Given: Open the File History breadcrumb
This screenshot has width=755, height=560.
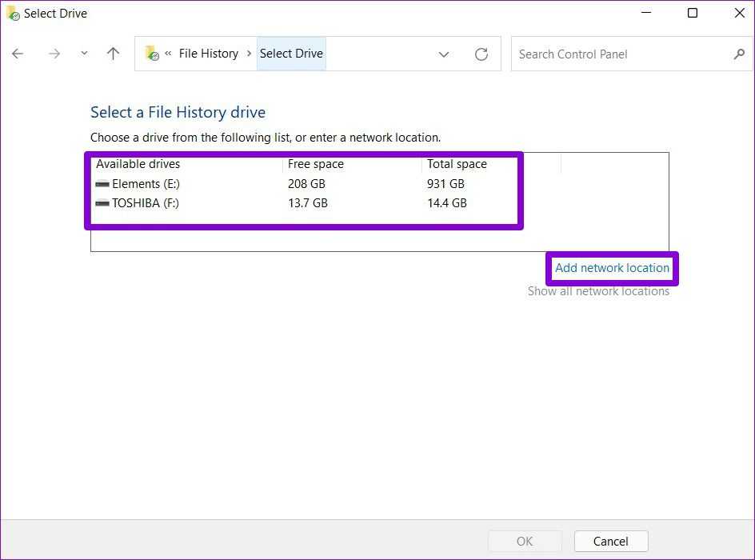Looking at the screenshot, I should [x=208, y=54].
